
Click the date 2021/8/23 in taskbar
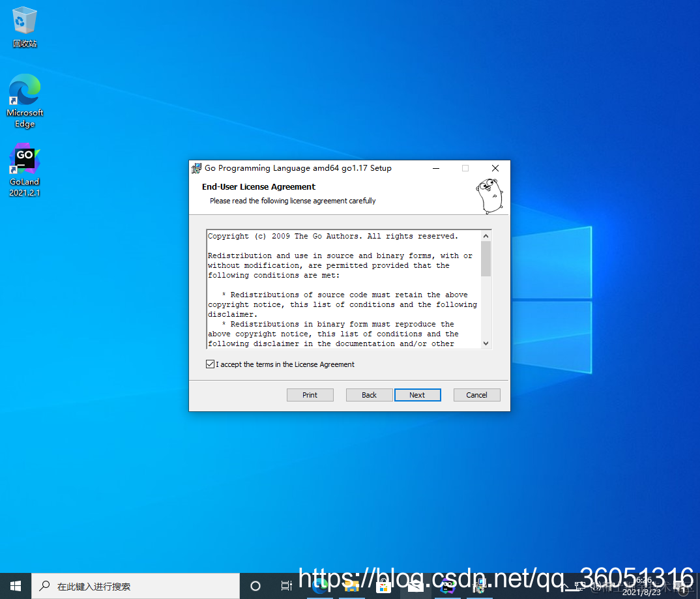(x=641, y=592)
